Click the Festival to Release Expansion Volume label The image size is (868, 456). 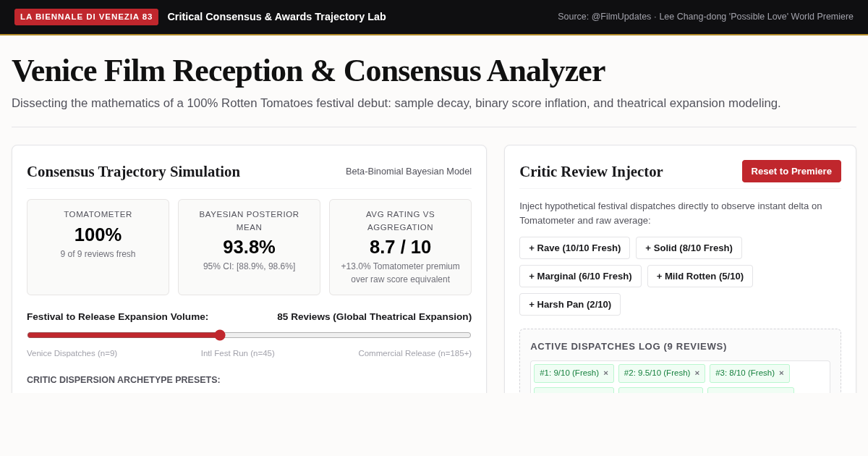(x=117, y=317)
